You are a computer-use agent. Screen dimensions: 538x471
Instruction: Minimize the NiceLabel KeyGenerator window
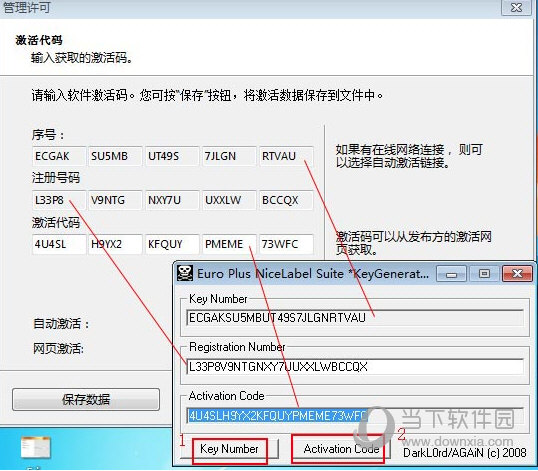(x=451, y=274)
